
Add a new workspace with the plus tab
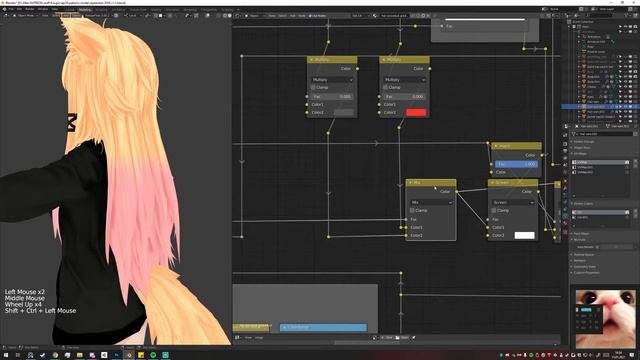pos(238,9)
